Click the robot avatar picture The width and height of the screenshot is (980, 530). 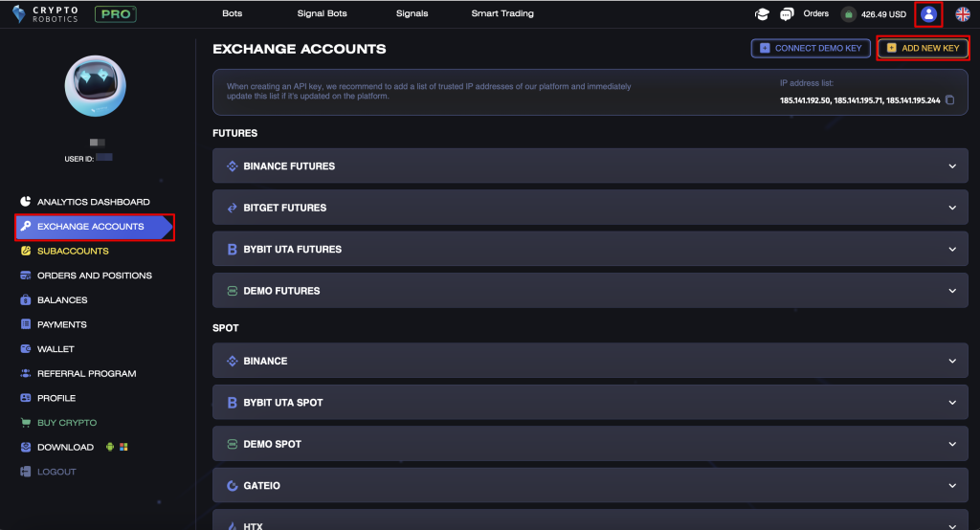pos(95,86)
